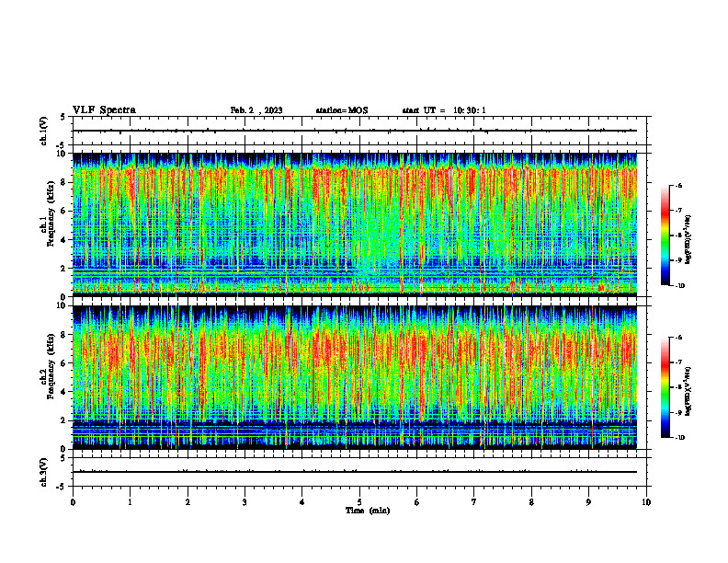Viewport: 728px width, 563px height.
Task: Select the 'Feb. 2 , 2023' date text
Action: (x=256, y=110)
